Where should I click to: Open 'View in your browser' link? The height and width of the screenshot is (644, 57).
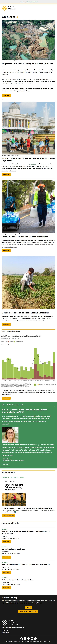click(x=33, y=2)
